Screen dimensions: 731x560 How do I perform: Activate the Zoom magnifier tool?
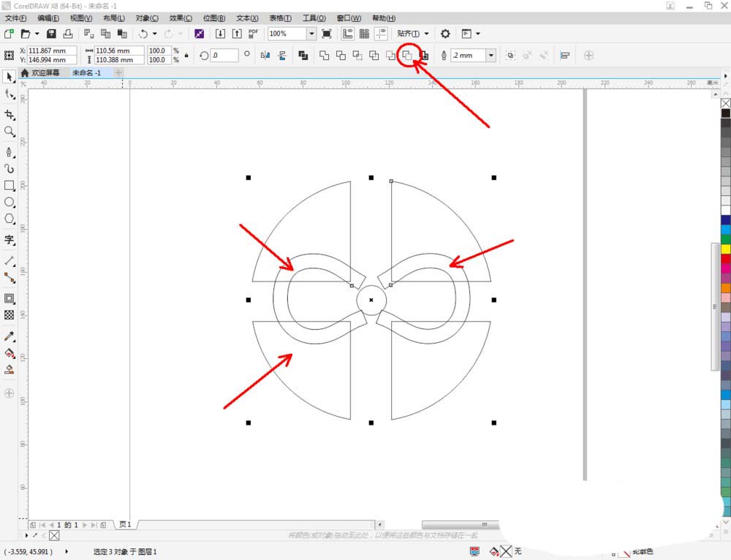[9, 132]
